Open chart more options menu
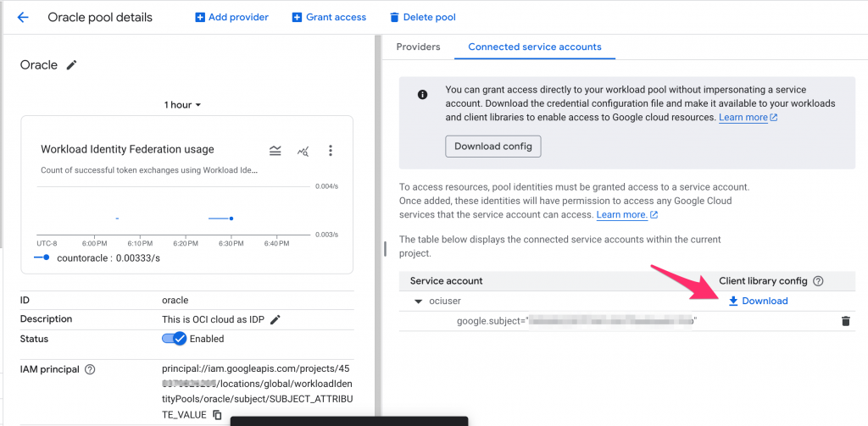868x426 pixels. click(x=331, y=151)
